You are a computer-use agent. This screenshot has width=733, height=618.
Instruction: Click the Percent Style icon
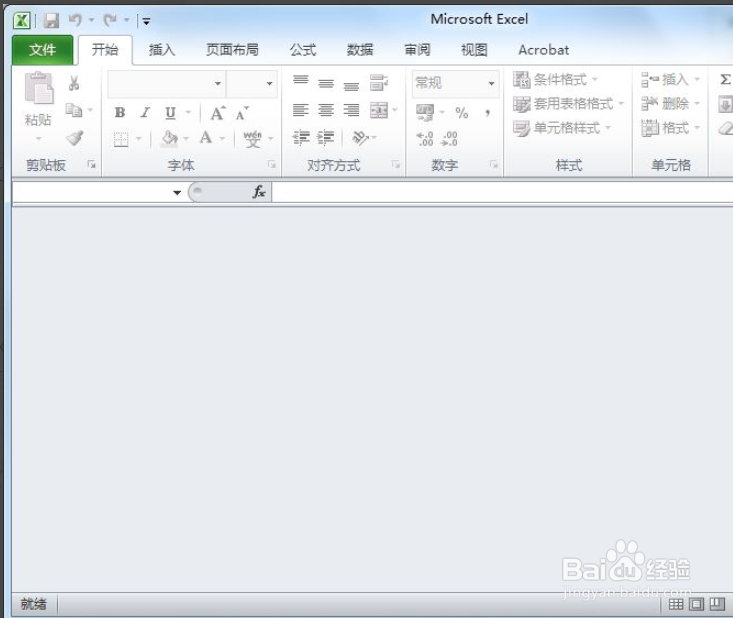pos(461,112)
